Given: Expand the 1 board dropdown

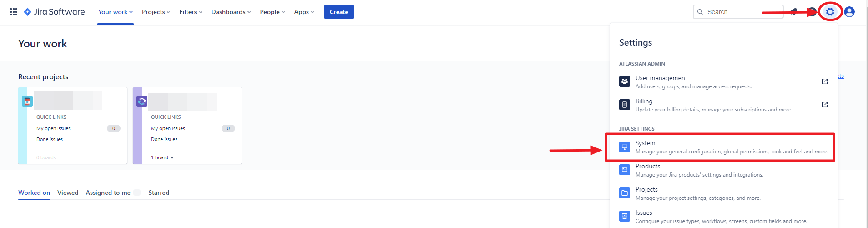Looking at the screenshot, I should coord(162,157).
